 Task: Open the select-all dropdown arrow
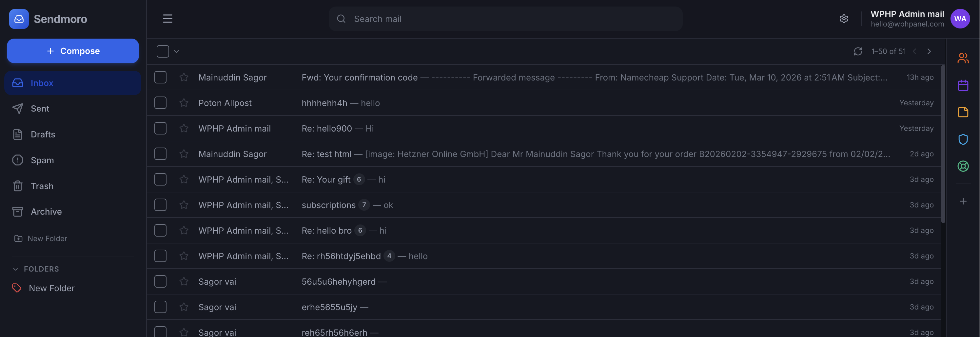[x=176, y=51]
